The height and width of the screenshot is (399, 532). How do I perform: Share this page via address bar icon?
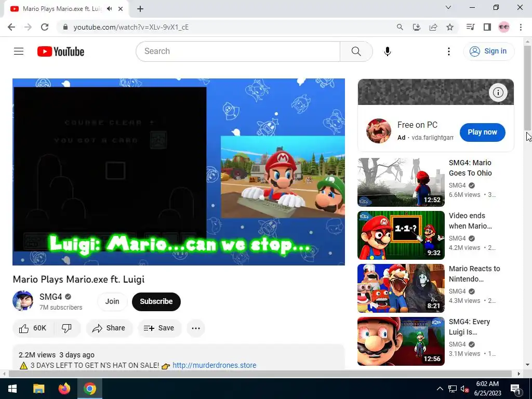433,27
